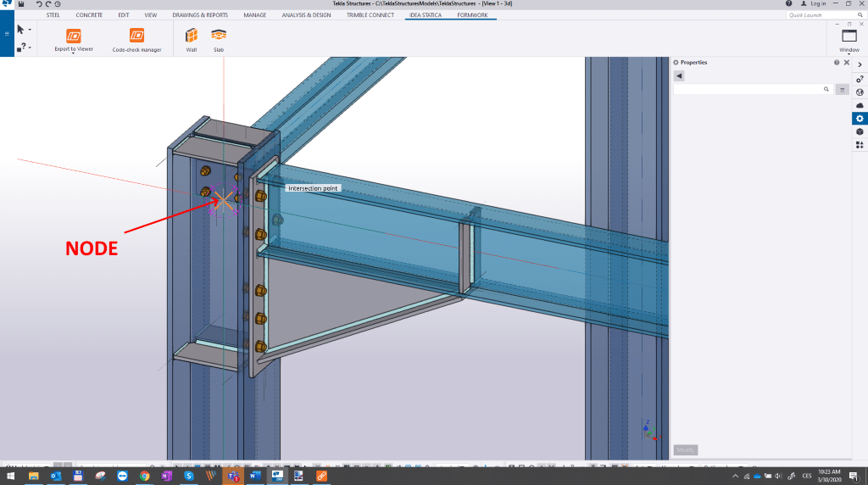Switch to the STEEL ribbon tab
868x485 pixels.
pos(53,15)
